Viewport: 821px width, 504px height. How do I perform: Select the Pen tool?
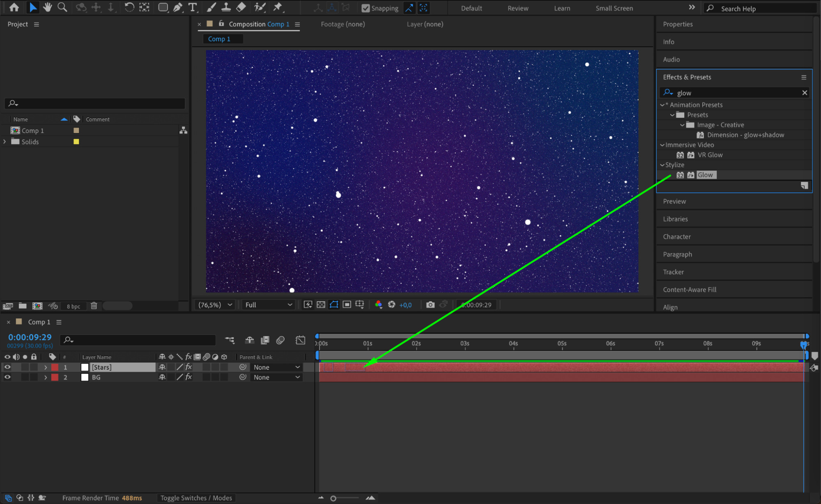[177, 7]
